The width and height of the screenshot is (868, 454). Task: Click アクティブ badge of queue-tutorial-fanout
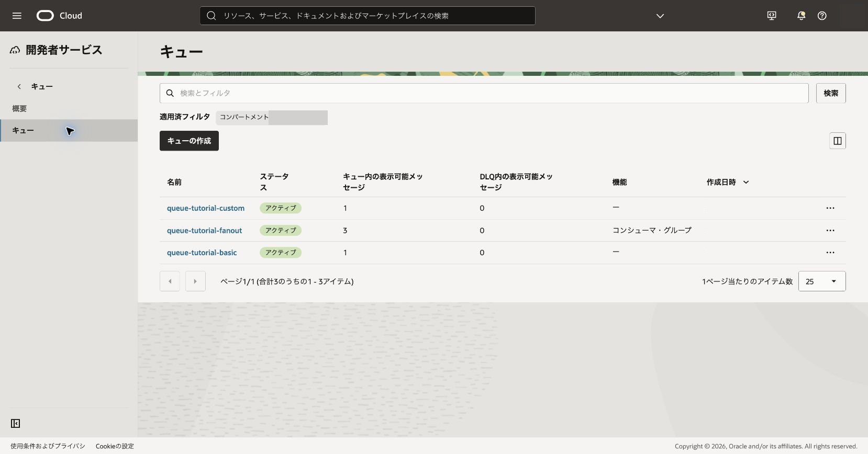pyautogui.click(x=281, y=231)
